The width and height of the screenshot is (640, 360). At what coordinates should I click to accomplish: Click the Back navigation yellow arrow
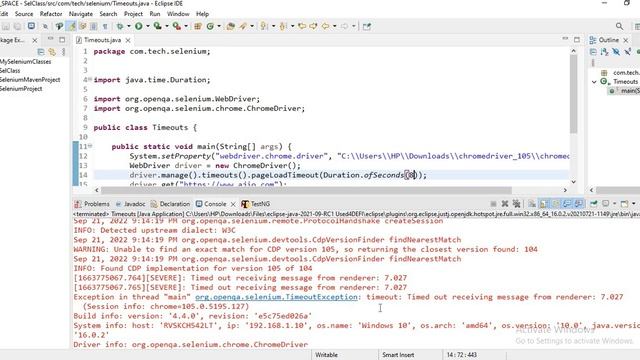coord(325,26)
